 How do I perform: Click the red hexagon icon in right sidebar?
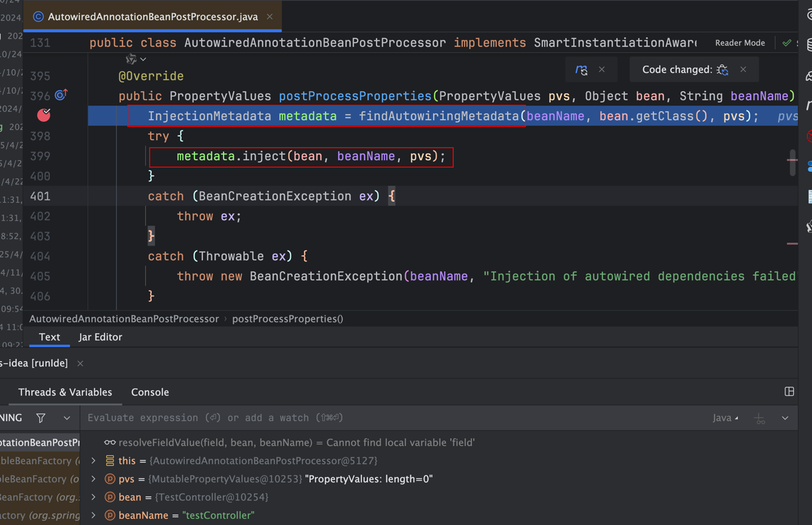pos(808,136)
